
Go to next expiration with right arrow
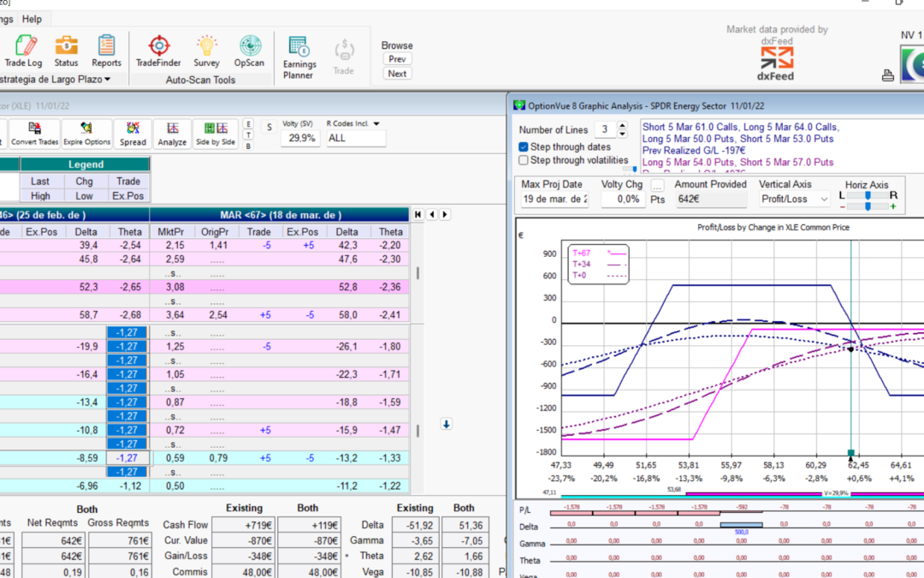445,215
